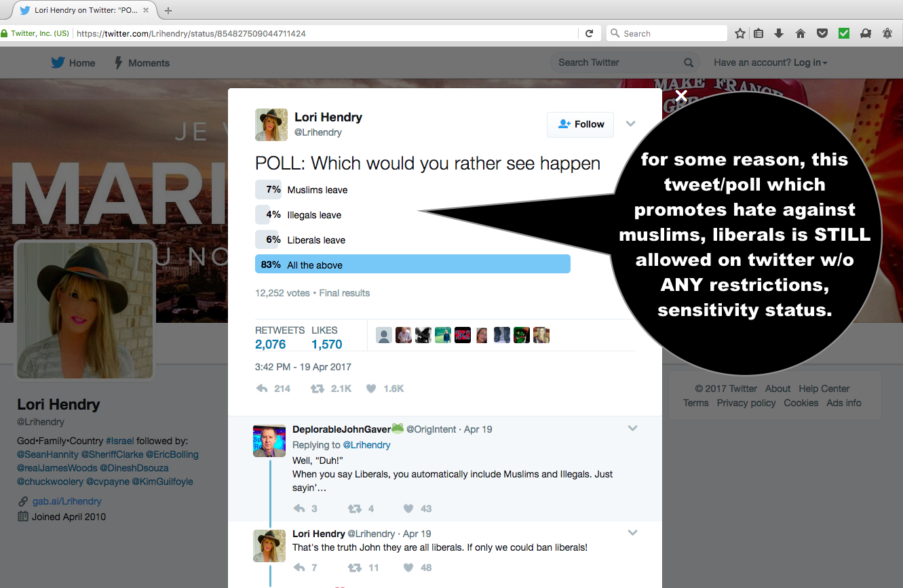This screenshot has height=588, width=903.
Task: Reply to Lori Hendry's comment with 7 replies
Action: (299, 568)
